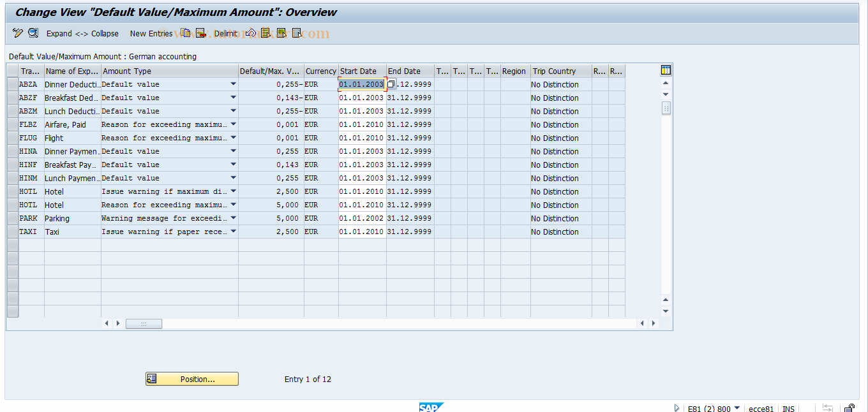
Task: Click the INS insert mode indicator
Action: 788,409
